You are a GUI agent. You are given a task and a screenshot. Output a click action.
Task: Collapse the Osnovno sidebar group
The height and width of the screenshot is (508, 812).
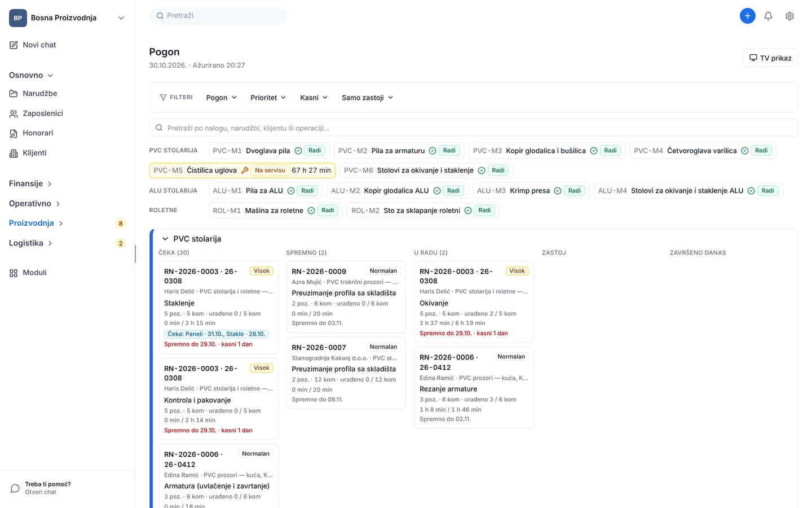click(31, 75)
